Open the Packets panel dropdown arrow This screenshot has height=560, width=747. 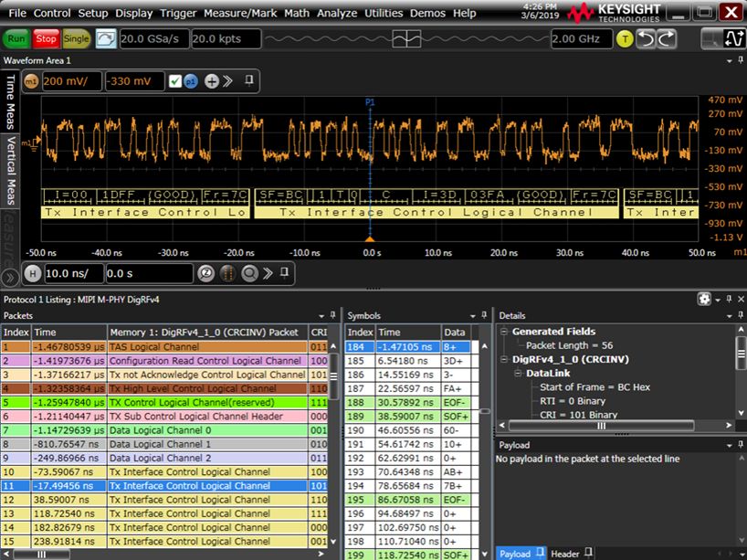(x=323, y=315)
